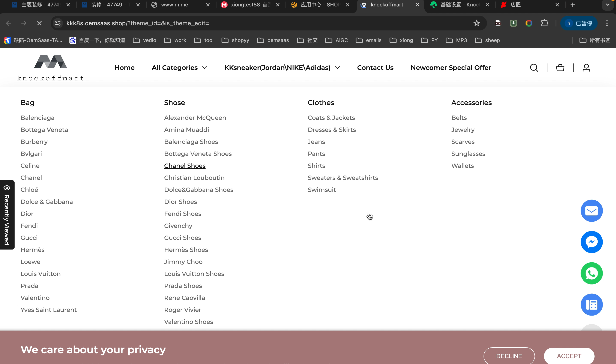616x364 pixels.
Task: Switch to the www.m.me browser tab
Action: (174, 5)
